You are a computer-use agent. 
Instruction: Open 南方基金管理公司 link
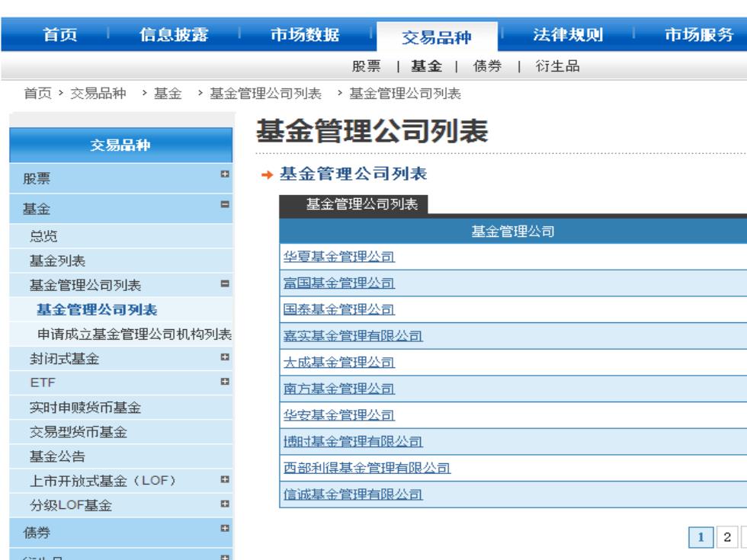click(x=338, y=389)
